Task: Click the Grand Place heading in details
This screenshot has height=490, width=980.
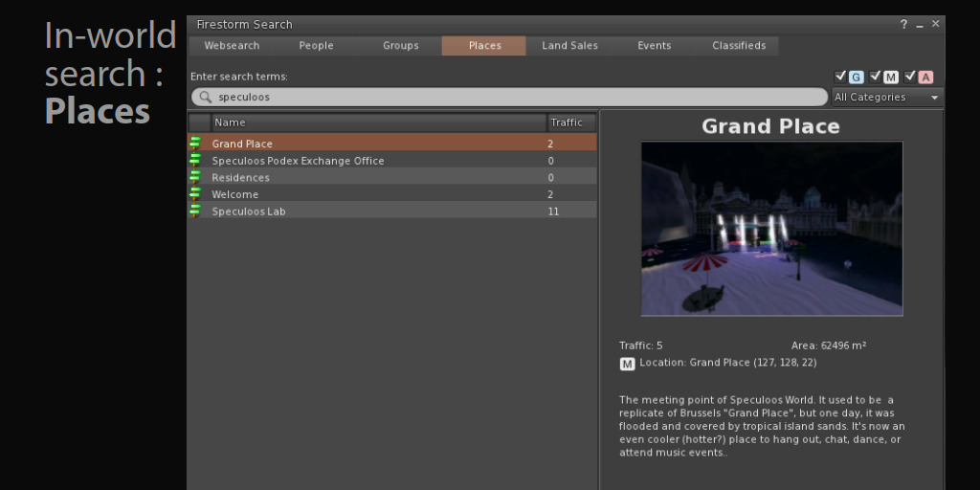Action: tap(770, 126)
